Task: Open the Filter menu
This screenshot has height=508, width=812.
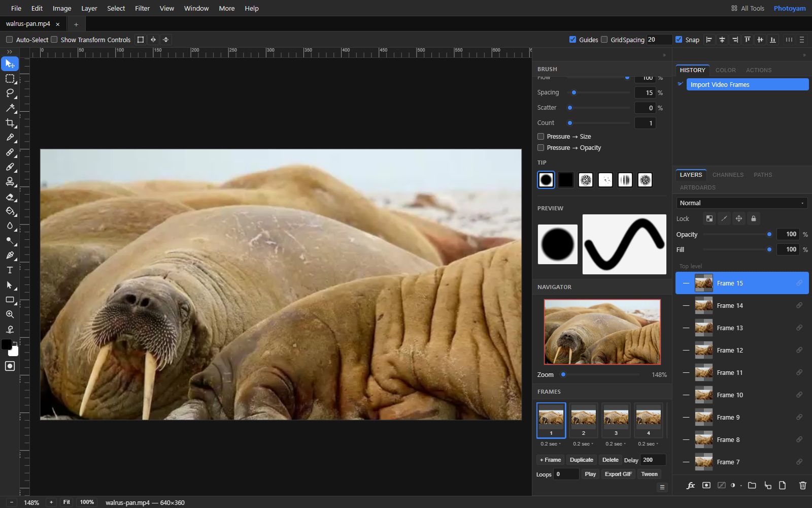Action: [142, 8]
